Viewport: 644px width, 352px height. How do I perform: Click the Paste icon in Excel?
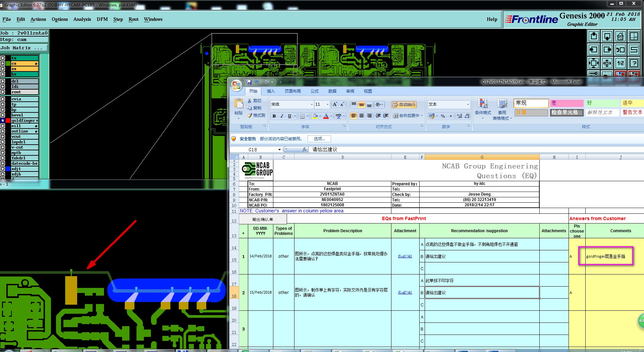tap(238, 104)
